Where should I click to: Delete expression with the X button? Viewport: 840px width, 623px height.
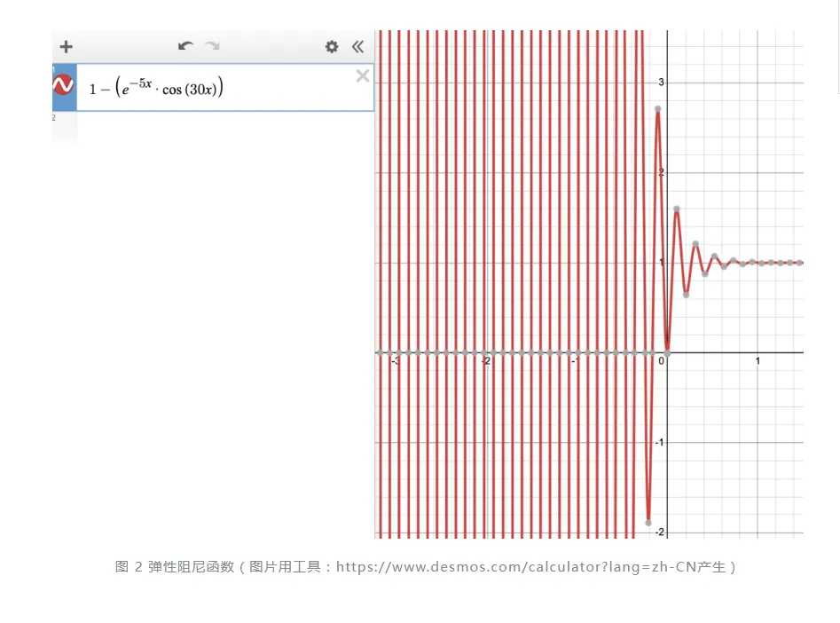363,76
